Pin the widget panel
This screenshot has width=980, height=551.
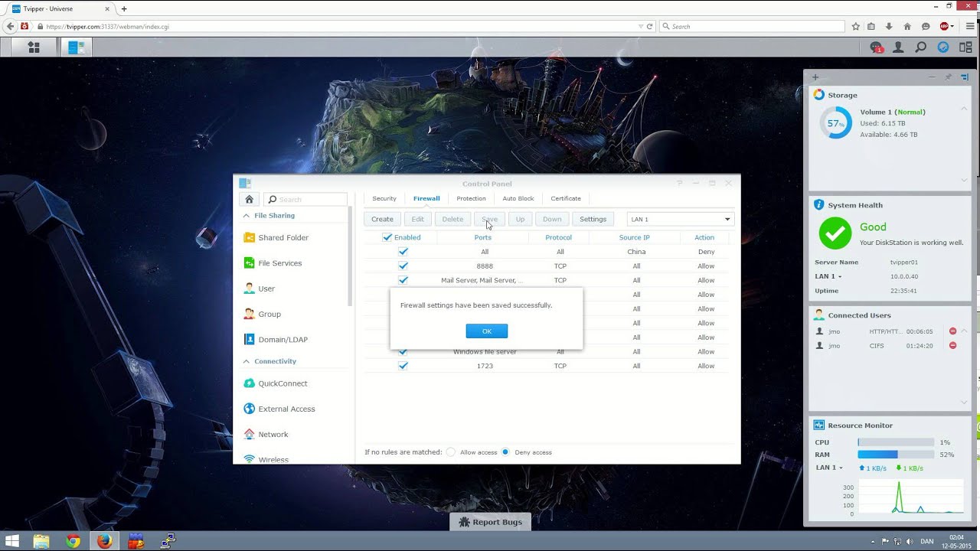coord(948,77)
